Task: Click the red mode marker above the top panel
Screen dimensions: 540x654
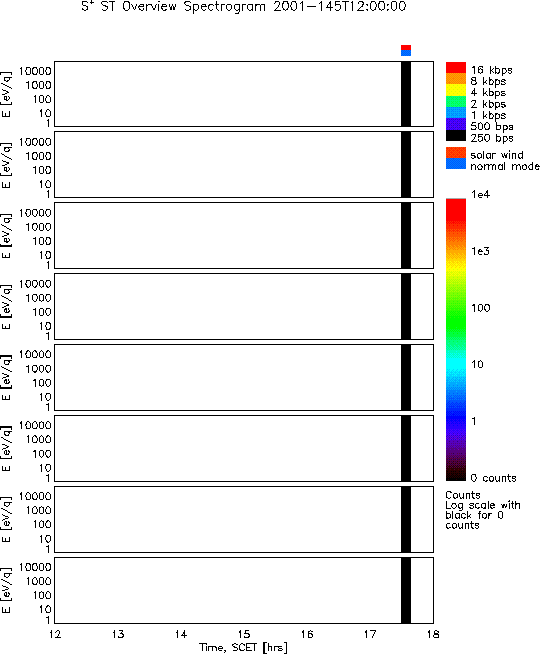Action: 406,48
